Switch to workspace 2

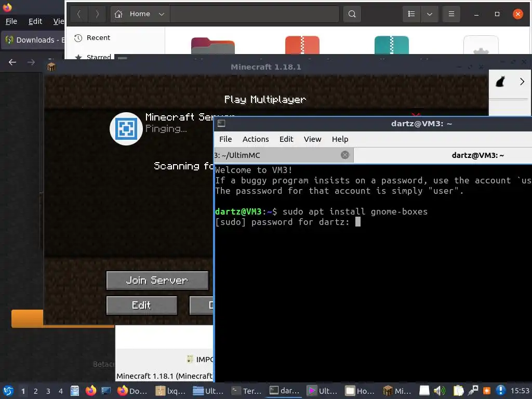[x=36, y=391]
